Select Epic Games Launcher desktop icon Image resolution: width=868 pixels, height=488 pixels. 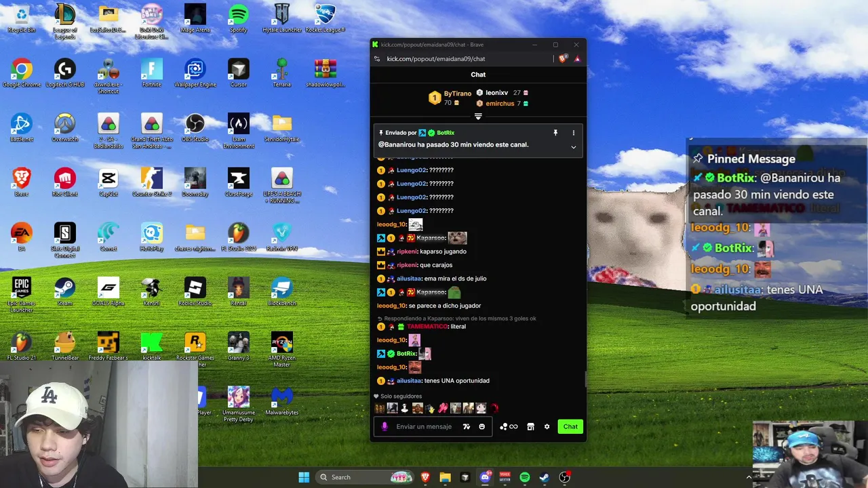(22, 295)
